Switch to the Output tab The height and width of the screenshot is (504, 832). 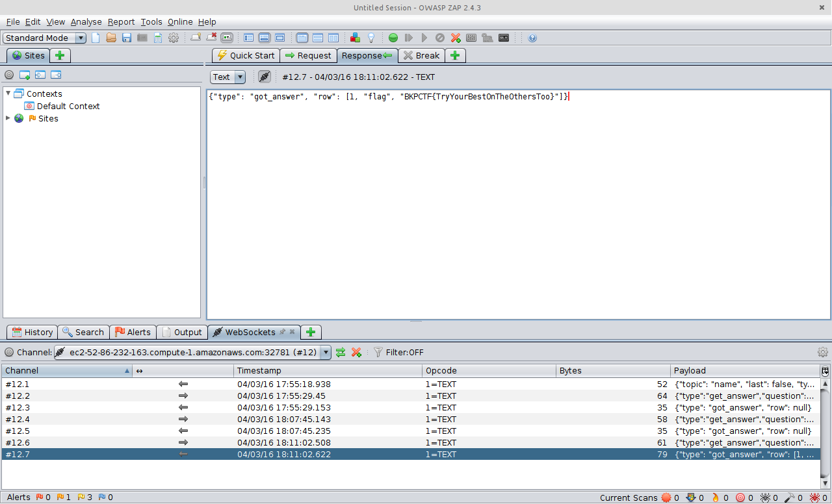[182, 332]
